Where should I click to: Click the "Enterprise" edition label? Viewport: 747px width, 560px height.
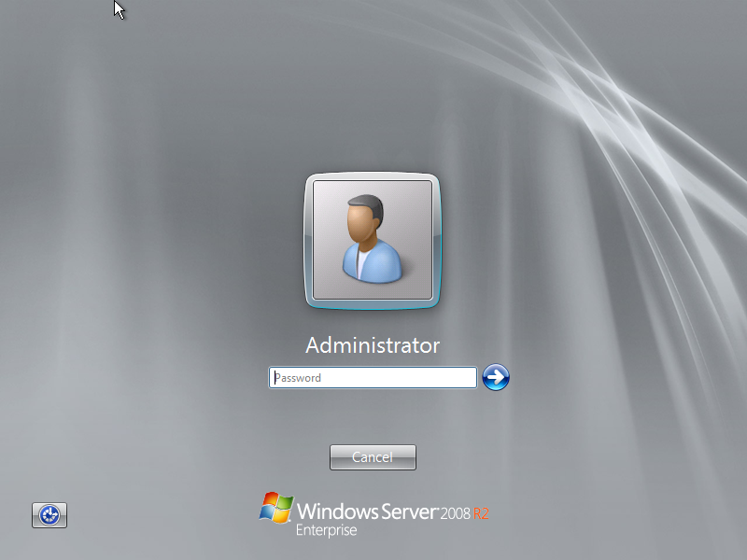click(x=326, y=531)
